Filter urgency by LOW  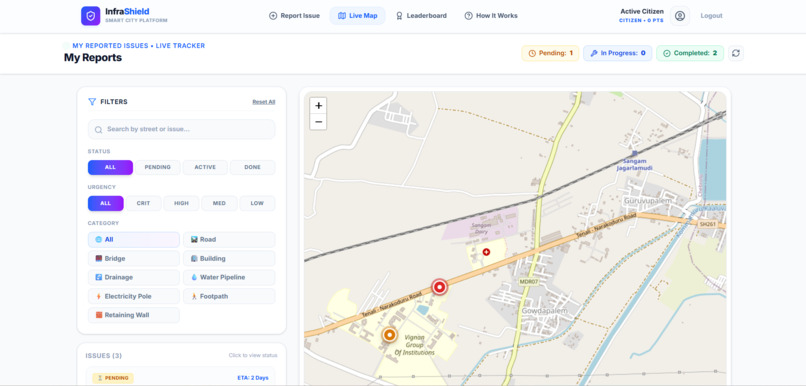258,204
